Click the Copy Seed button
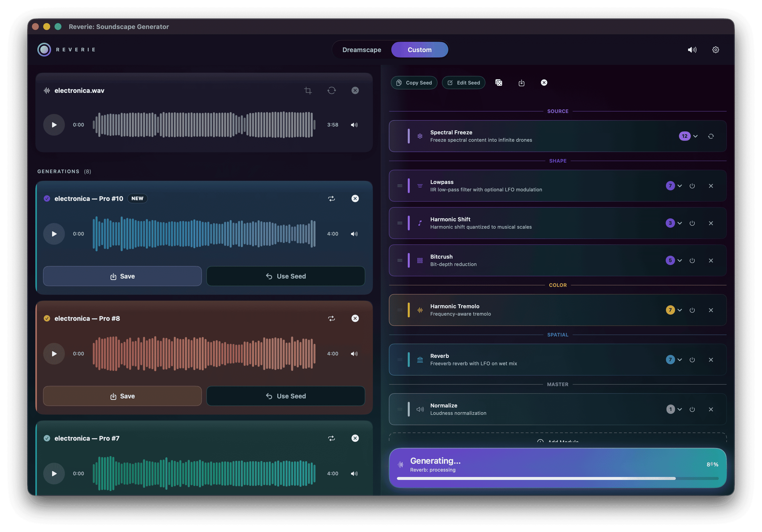The image size is (762, 532). pyautogui.click(x=414, y=83)
